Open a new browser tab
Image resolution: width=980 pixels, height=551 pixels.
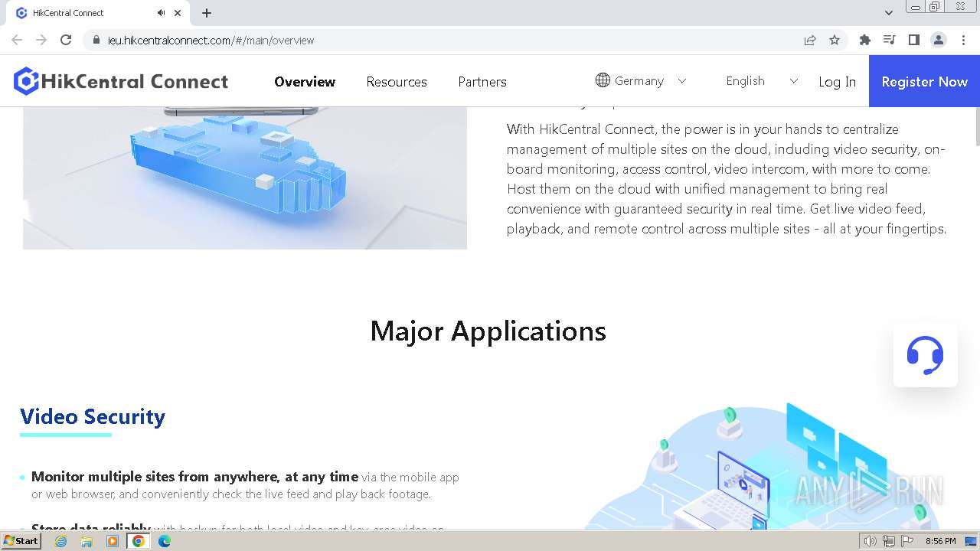[x=207, y=13]
